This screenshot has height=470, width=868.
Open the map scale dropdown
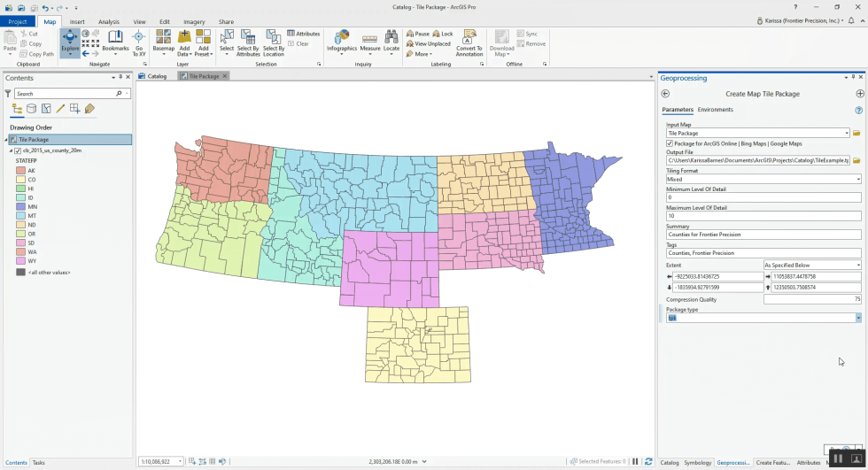pos(181,461)
